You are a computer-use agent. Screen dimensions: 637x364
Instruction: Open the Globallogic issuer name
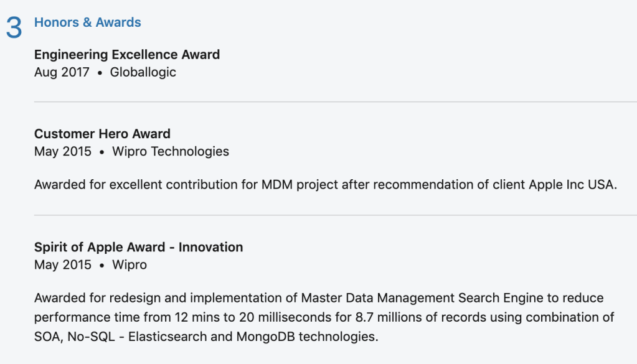(x=143, y=72)
